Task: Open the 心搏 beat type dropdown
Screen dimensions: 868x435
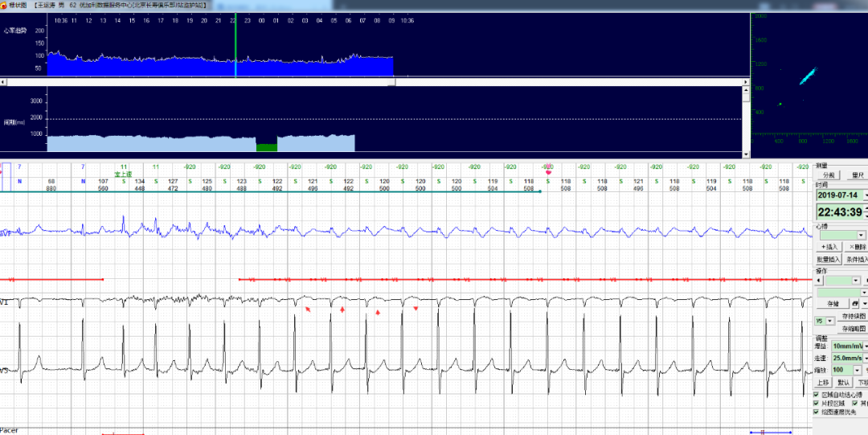Action: point(861,234)
